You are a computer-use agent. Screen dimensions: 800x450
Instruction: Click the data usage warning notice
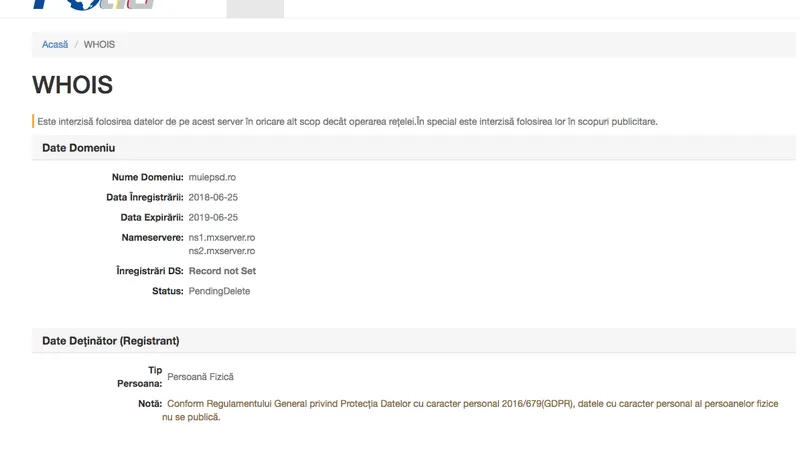click(347, 121)
